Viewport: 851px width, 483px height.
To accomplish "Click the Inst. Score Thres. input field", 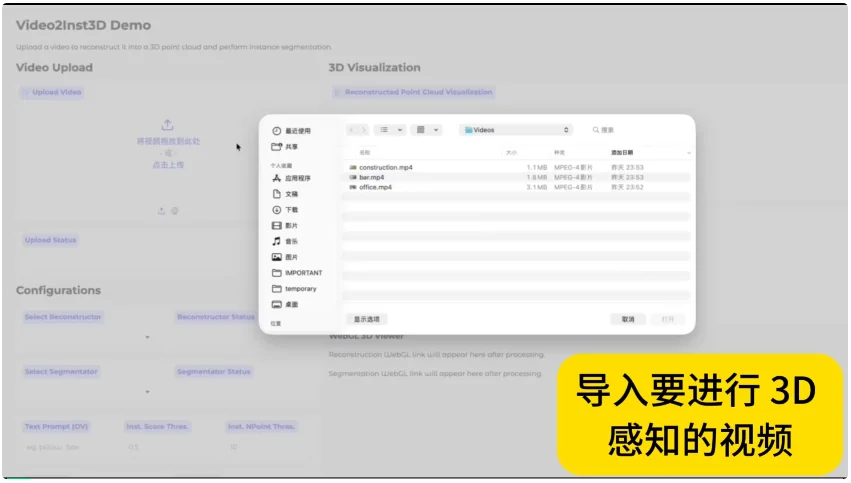I will click(171, 447).
